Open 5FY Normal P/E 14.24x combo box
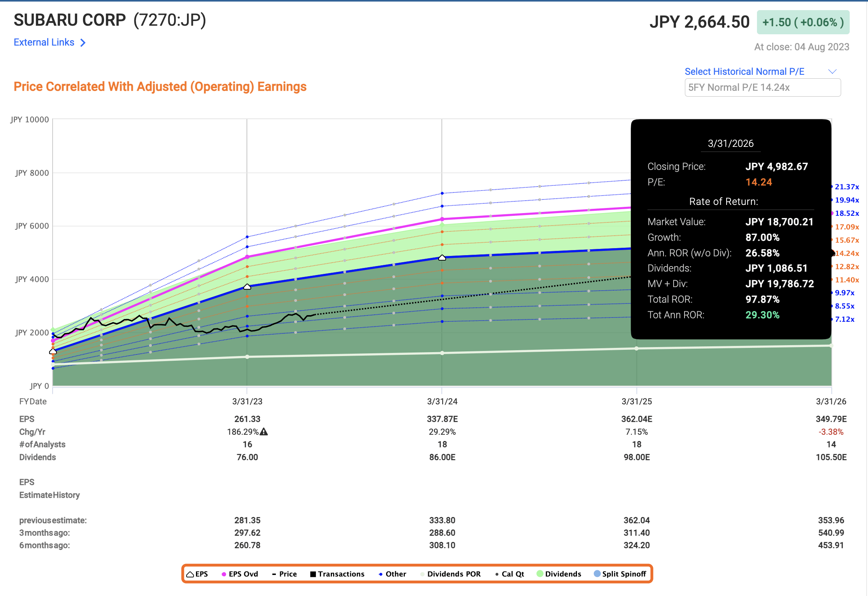 click(x=762, y=88)
